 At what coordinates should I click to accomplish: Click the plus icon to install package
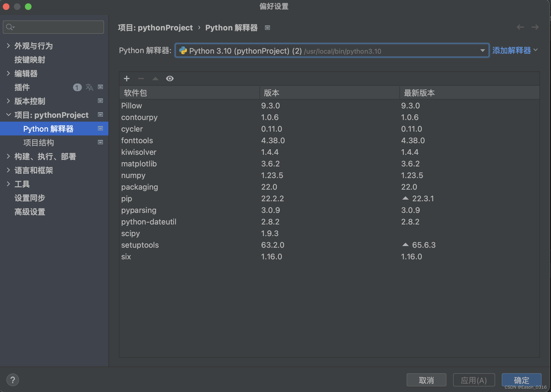point(127,79)
